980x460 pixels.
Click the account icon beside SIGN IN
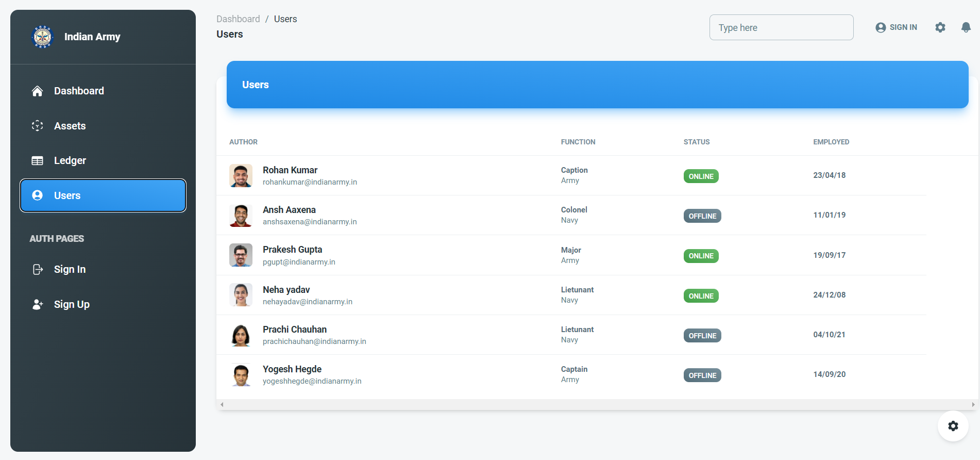coord(881,27)
